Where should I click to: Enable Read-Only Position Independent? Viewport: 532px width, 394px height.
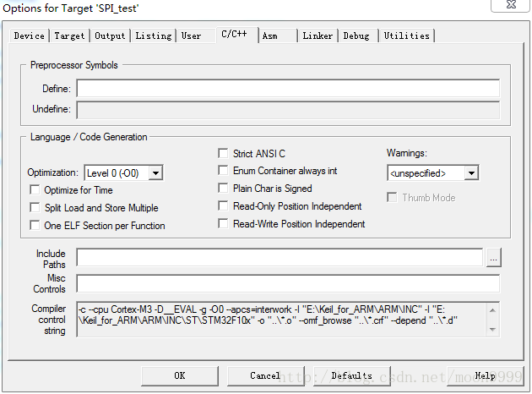pyautogui.click(x=224, y=206)
